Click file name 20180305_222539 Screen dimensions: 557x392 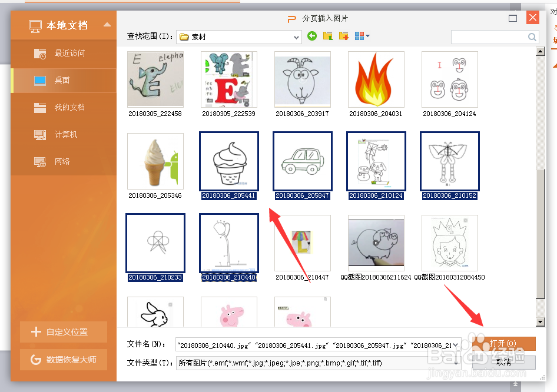tap(228, 114)
